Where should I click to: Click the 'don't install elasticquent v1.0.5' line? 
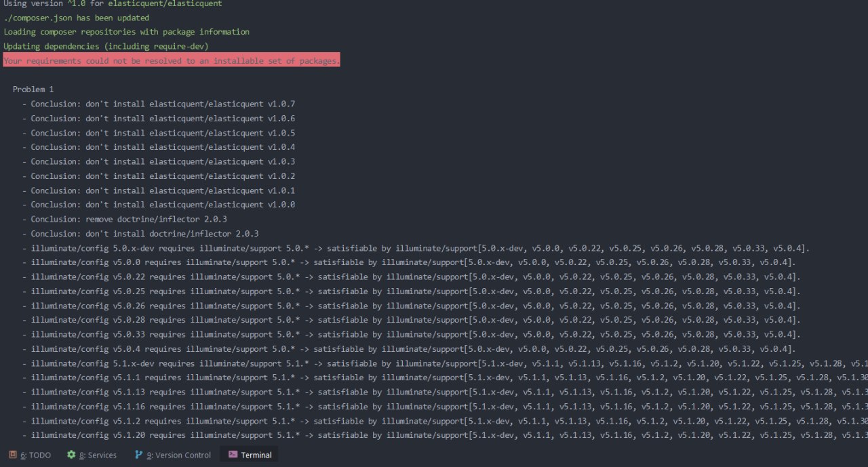click(158, 133)
